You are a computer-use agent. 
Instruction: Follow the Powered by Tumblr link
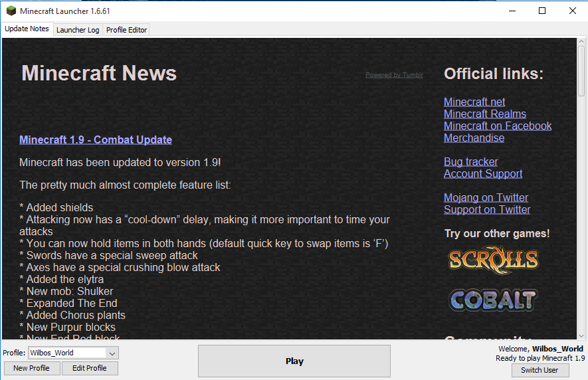tap(394, 75)
